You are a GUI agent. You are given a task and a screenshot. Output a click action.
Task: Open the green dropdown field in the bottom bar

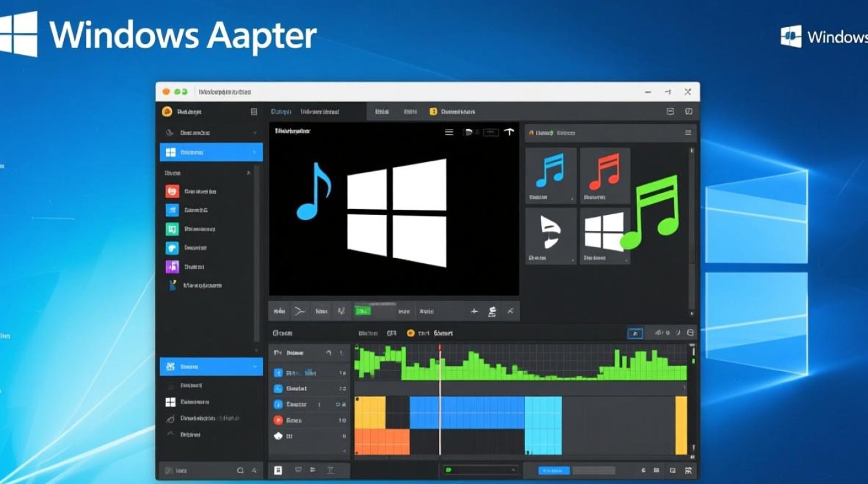(481, 470)
